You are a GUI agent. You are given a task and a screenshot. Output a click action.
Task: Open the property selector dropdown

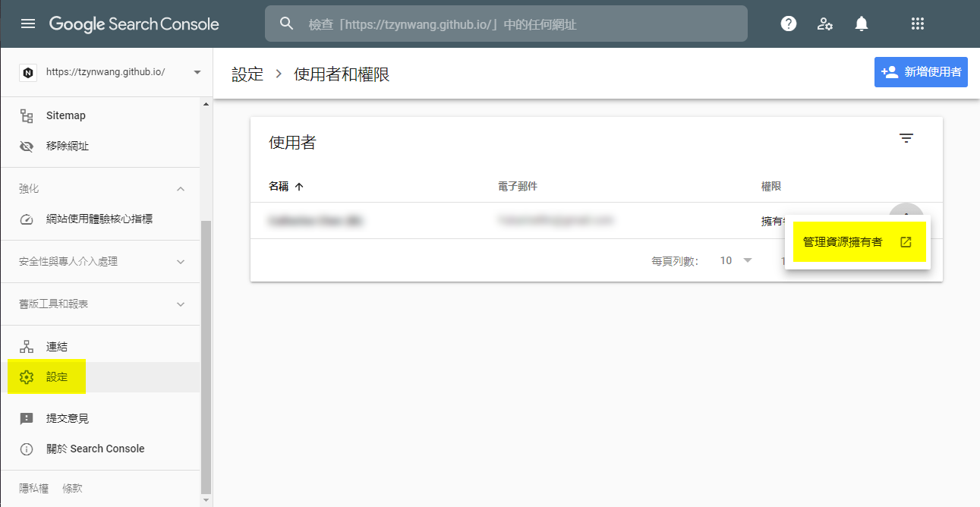pyautogui.click(x=197, y=72)
